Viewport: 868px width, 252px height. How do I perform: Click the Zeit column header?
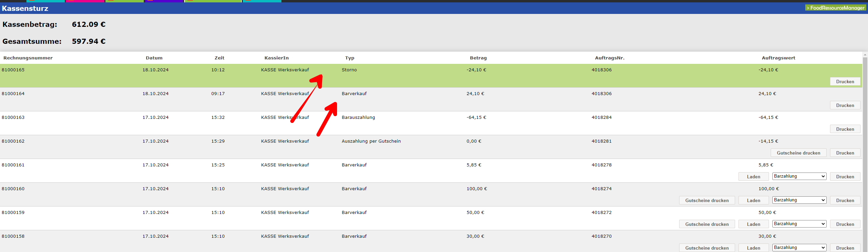(219, 58)
